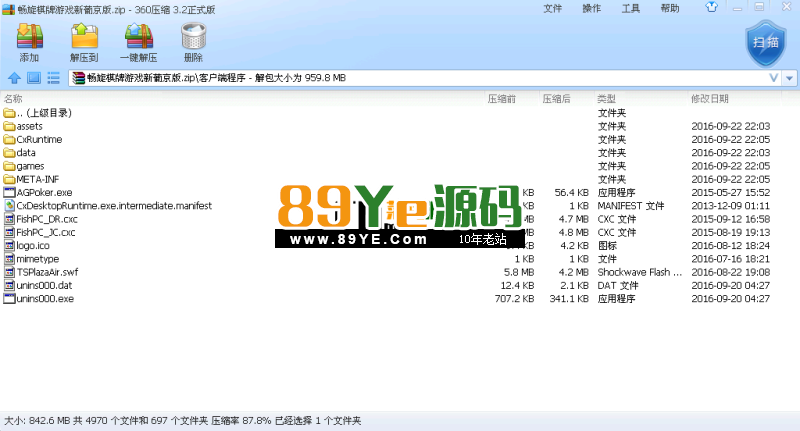This screenshot has height=431, width=800.
Task: Click the archive icon in address bar
Action: click(78, 78)
